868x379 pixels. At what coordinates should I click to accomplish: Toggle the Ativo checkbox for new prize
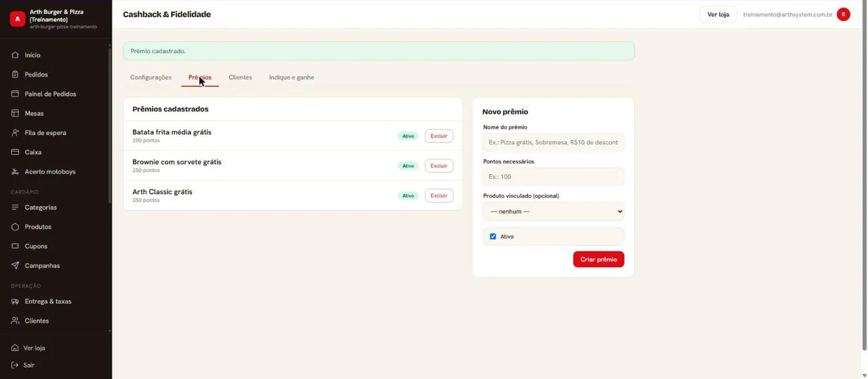click(493, 237)
